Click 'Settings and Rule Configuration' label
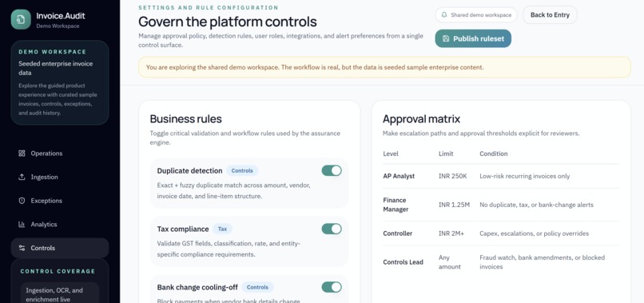 [209, 7]
